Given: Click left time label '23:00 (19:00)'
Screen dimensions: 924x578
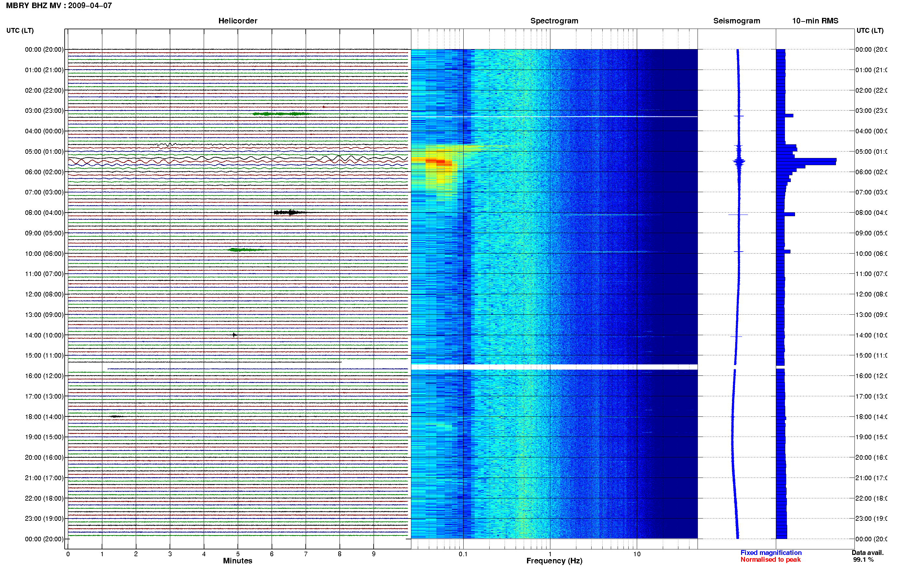Looking at the screenshot, I should 44,519.
